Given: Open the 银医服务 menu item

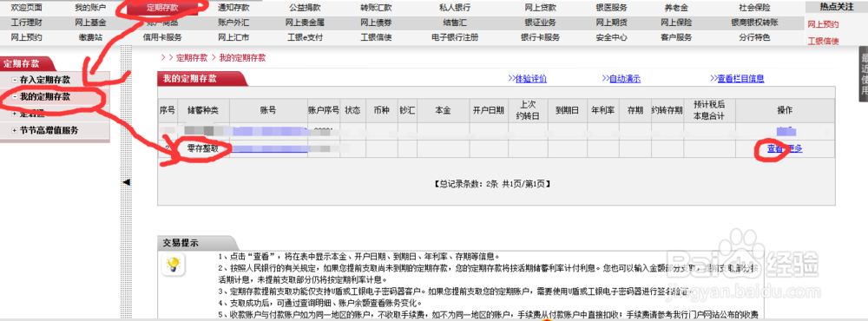Looking at the screenshot, I should tap(612, 8).
